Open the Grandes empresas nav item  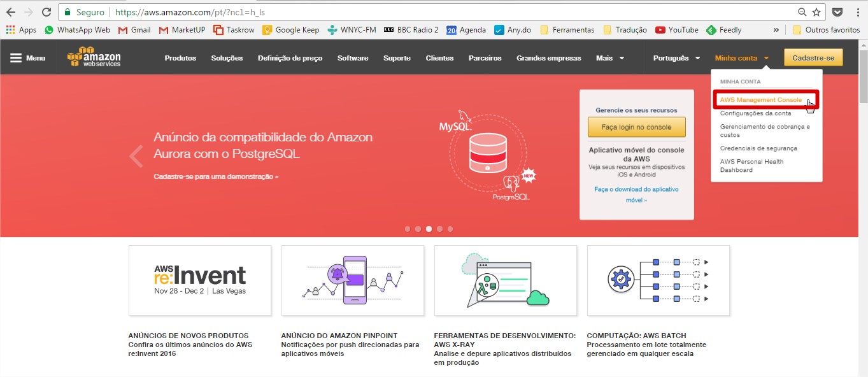[x=549, y=58]
